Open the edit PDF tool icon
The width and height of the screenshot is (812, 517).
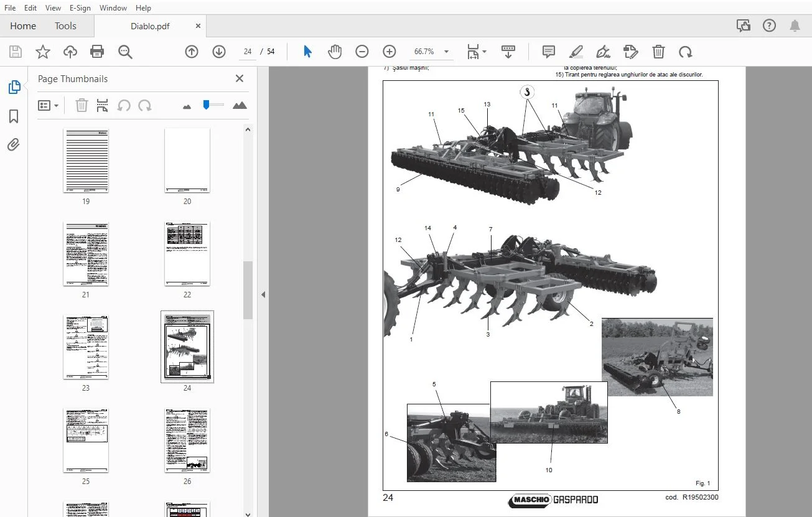631,52
